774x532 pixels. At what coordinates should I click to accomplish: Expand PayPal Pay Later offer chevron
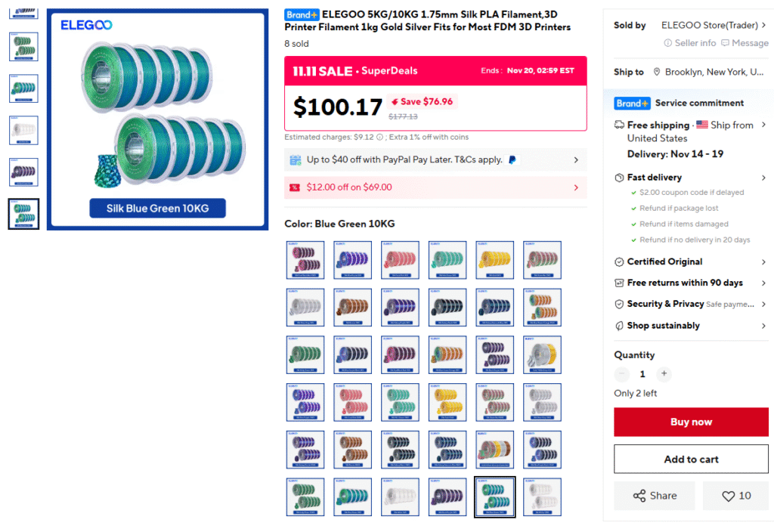pos(576,160)
